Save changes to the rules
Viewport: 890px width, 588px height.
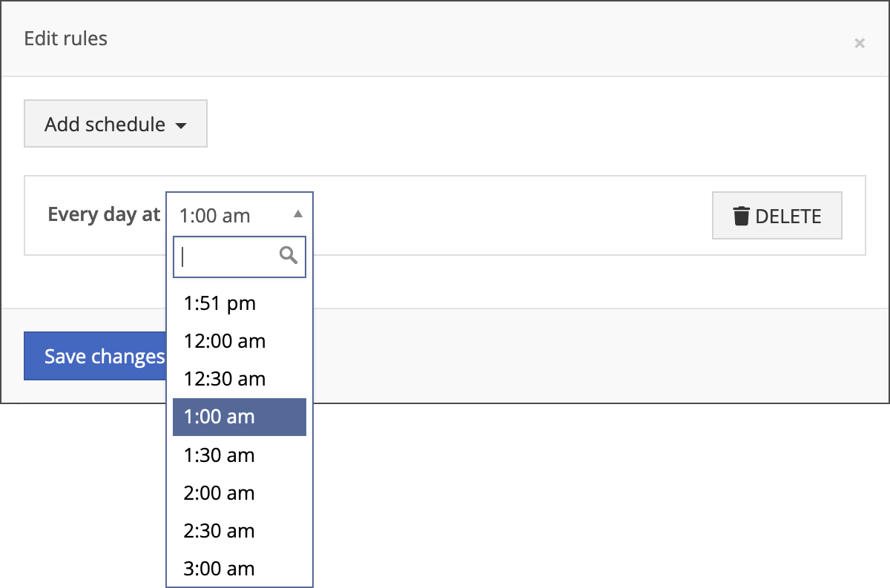tap(96, 356)
